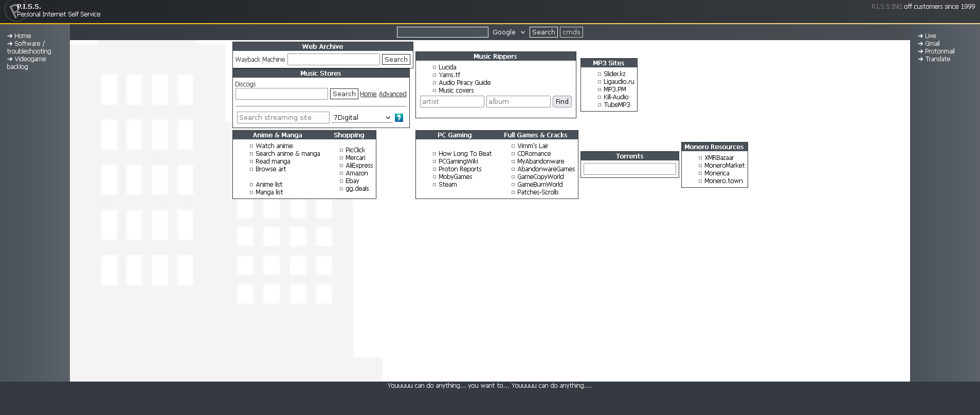Open the GameCopyWorld link
This screenshot has width=980, height=415.
(540, 177)
